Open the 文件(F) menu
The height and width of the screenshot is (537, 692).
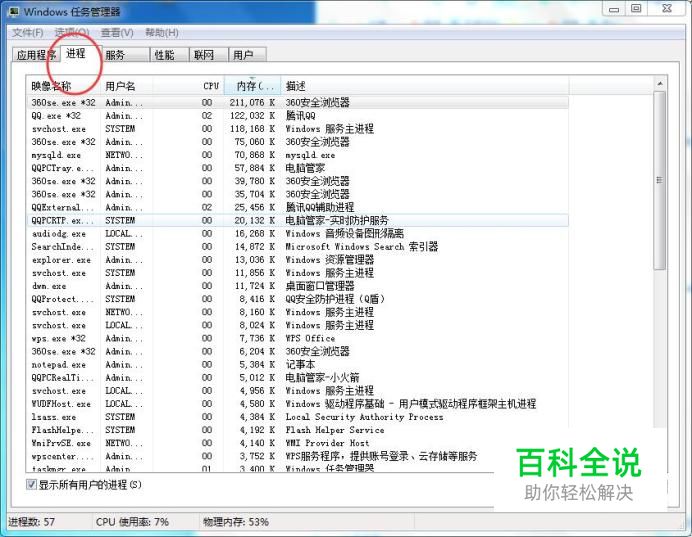click(27, 33)
